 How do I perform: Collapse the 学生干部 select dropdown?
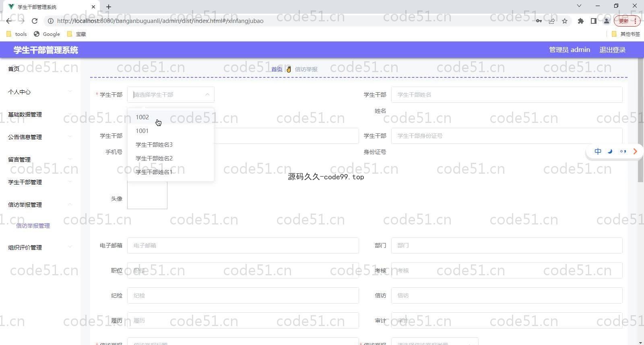click(207, 95)
